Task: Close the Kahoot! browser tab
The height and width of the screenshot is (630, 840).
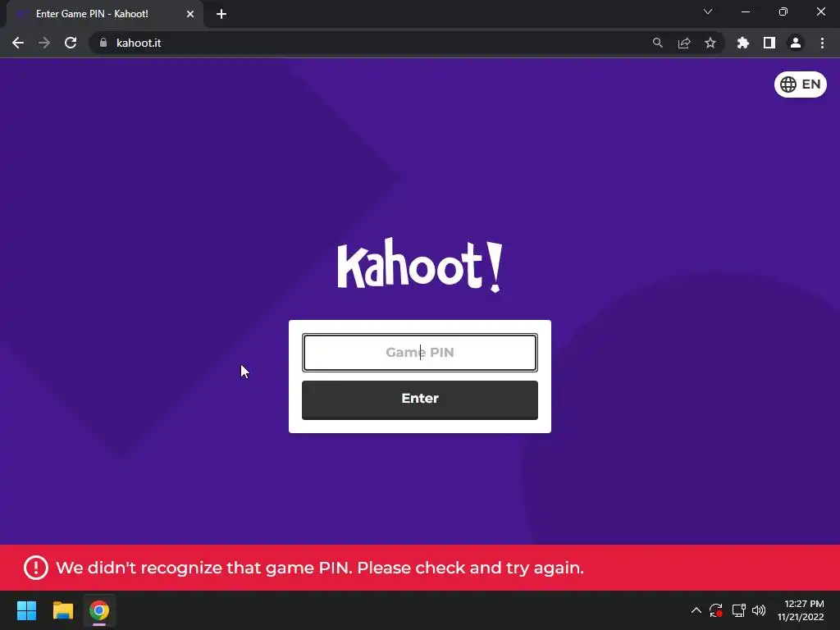Action: coord(190,14)
